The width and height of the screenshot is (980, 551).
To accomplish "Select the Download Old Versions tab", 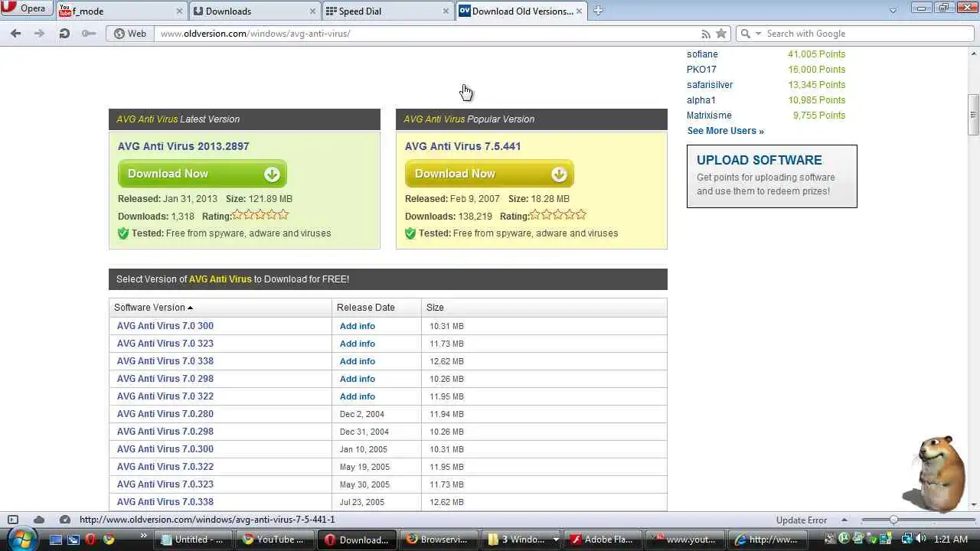I will [522, 11].
